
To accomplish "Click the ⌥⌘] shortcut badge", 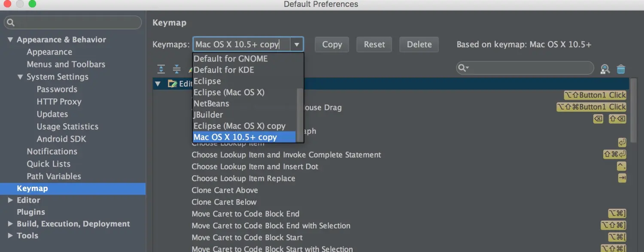I will point(617,213).
